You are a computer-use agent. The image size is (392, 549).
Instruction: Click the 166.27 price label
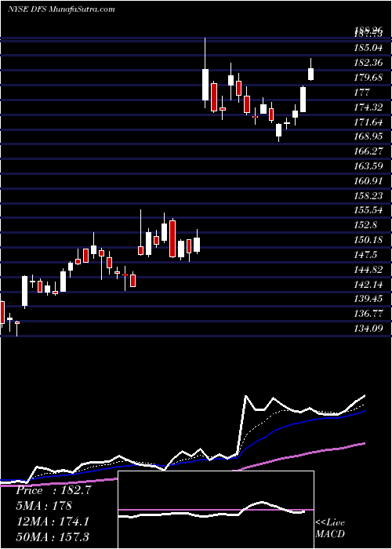coord(368,151)
